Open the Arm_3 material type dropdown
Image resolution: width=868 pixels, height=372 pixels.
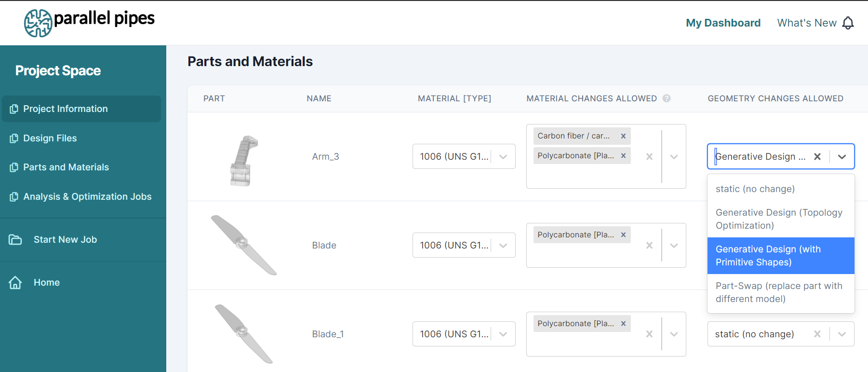[x=503, y=156]
